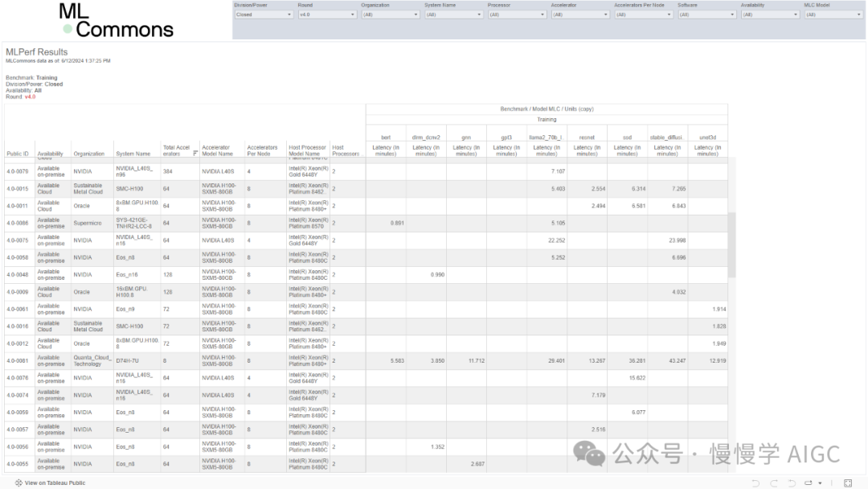Select system name Eos_n16

click(127, 275)
